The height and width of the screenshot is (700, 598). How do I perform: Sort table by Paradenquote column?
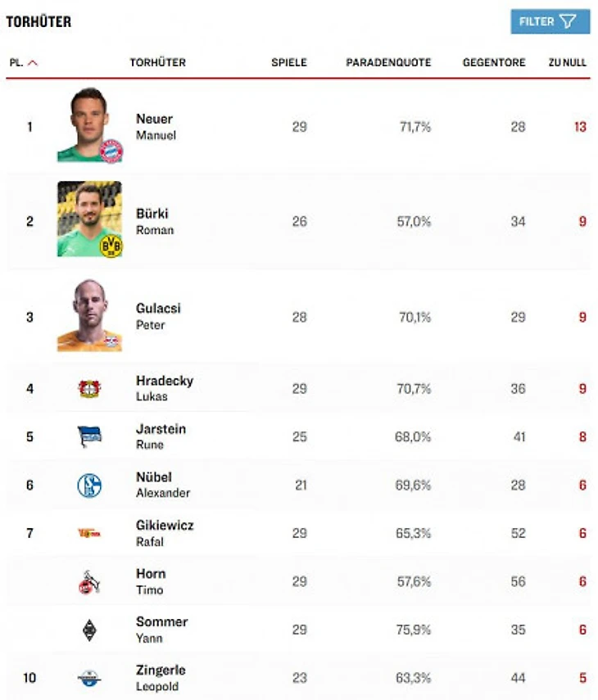click(388, 63)
